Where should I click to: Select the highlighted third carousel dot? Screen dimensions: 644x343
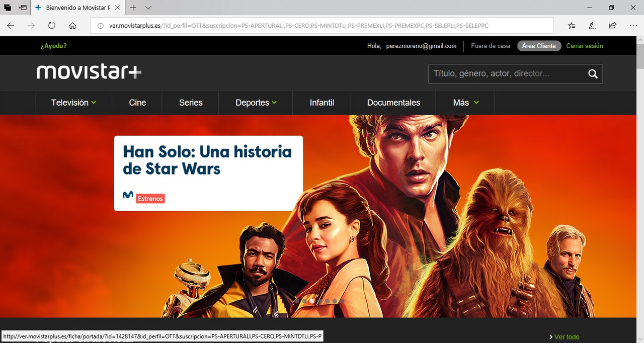tap(312, 301)
